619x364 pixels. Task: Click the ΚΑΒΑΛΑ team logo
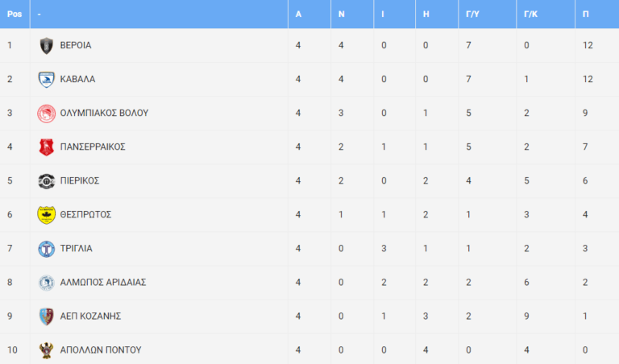[x=46, y=80]
